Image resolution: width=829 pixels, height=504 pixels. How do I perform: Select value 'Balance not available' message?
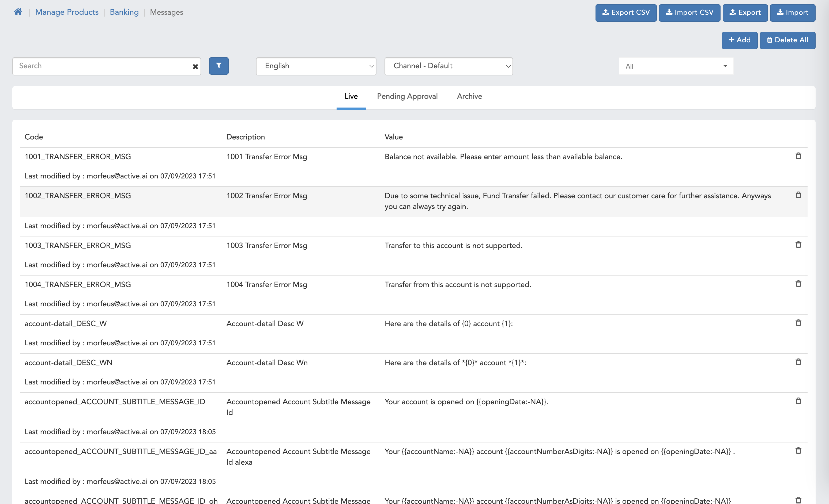tap(503, 157)
